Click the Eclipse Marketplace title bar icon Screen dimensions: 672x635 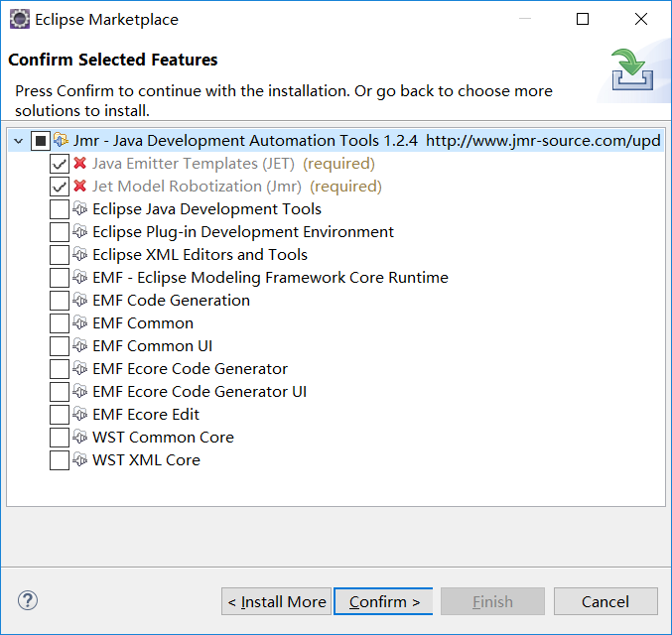pyautogui.click(x=20, y=19)
